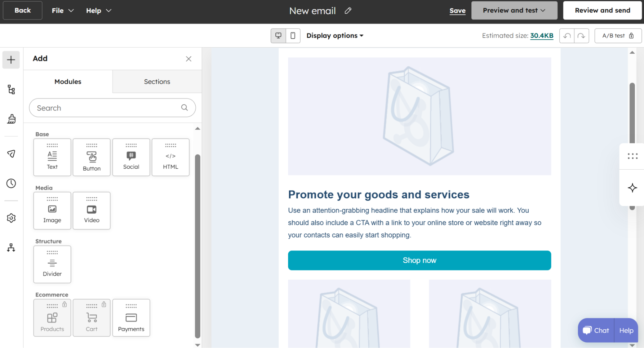Switch to mobile preview mode

click(x=293, y=36)
